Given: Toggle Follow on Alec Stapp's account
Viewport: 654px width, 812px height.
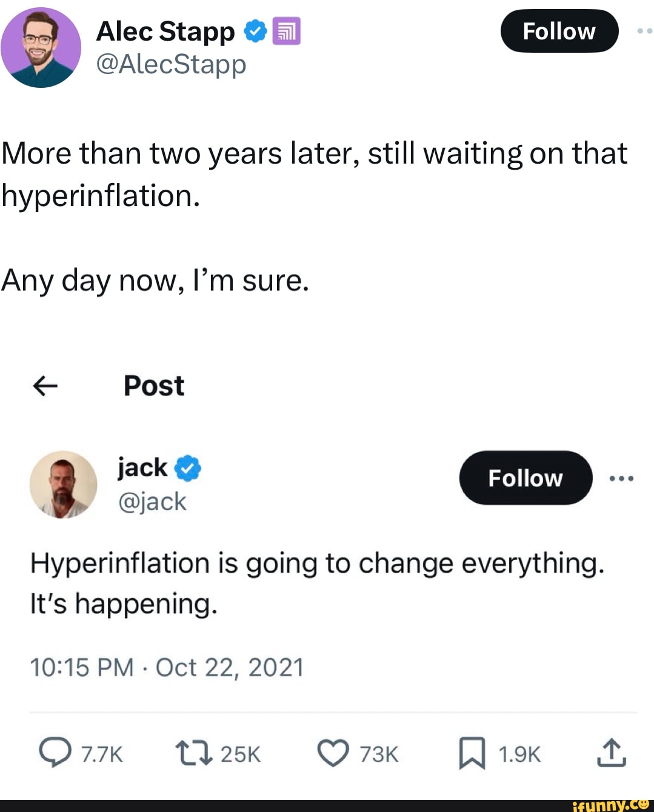Looking at the screenshot, I should (559, 30).
